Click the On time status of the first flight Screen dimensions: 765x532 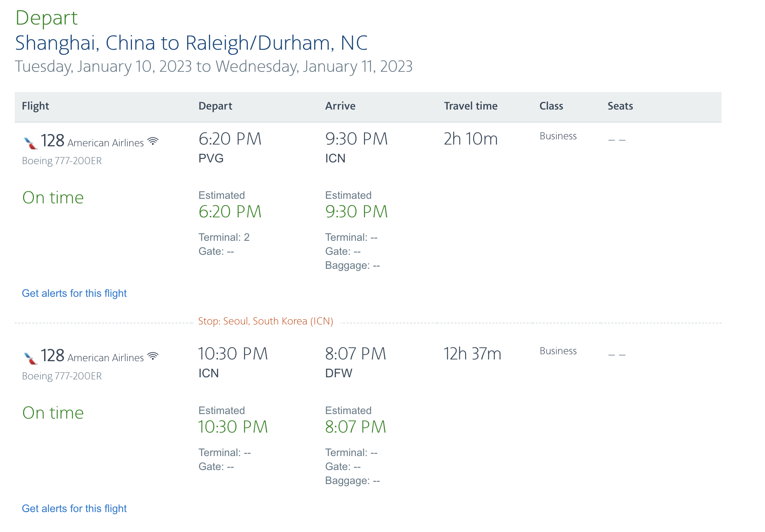point(53,198)
